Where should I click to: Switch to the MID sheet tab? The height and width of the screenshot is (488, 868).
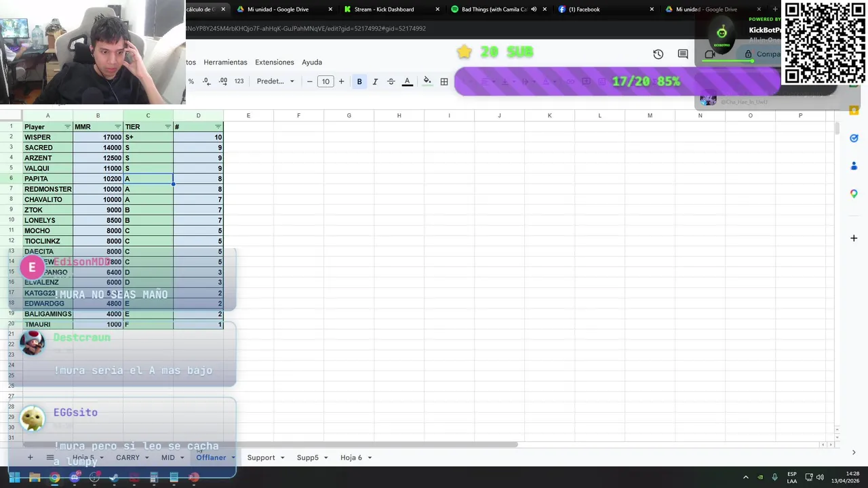[x=167, y=457]
